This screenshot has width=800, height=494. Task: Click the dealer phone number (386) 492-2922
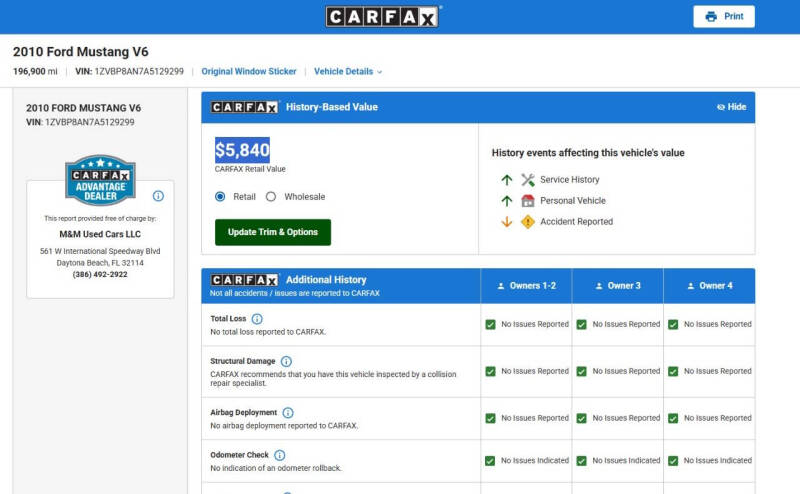pyautogui.click(x=100, y=275)
